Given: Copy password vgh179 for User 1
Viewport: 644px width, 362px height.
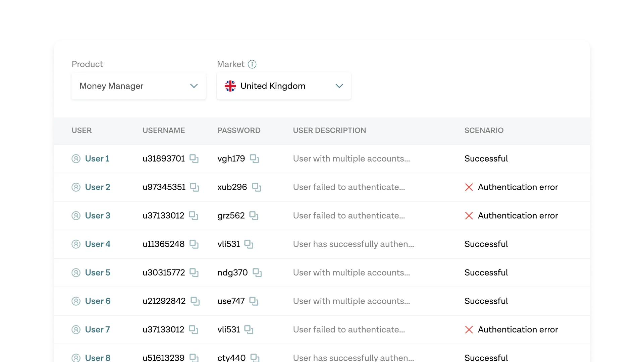Looking at the screenshot, I should coord(254,159).
